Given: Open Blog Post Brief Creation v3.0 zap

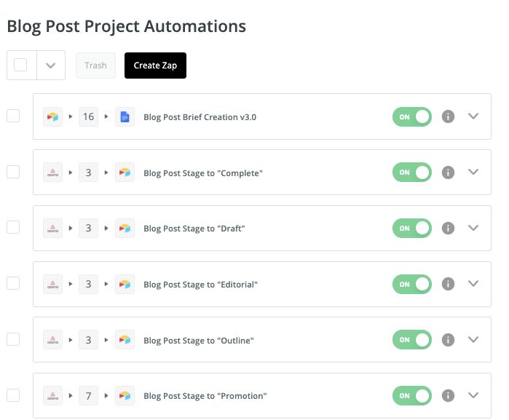Looking at the screenshot, I should pos(200,116).
